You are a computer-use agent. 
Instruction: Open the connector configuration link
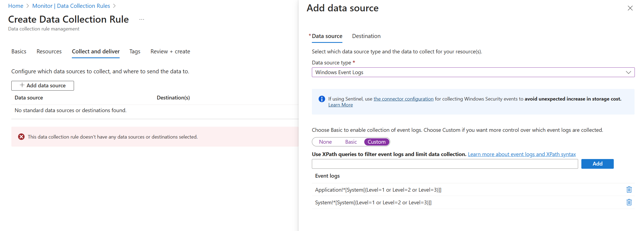(403, 99)
